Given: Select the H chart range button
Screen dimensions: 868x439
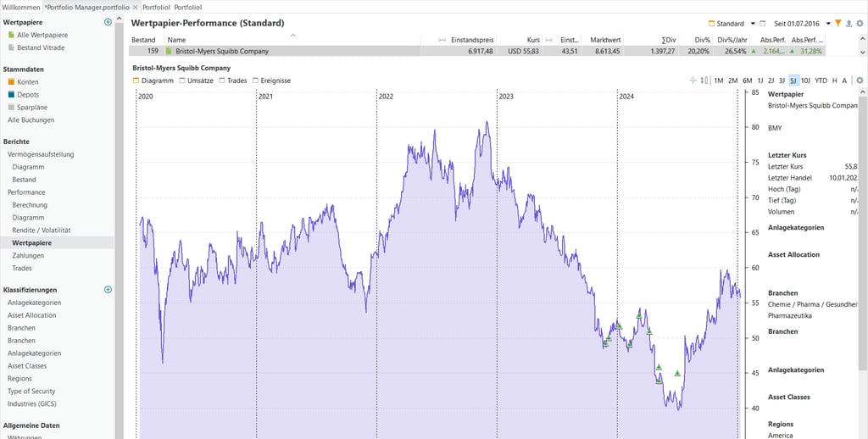Looking at the screenshot, I should click(835, 81).
